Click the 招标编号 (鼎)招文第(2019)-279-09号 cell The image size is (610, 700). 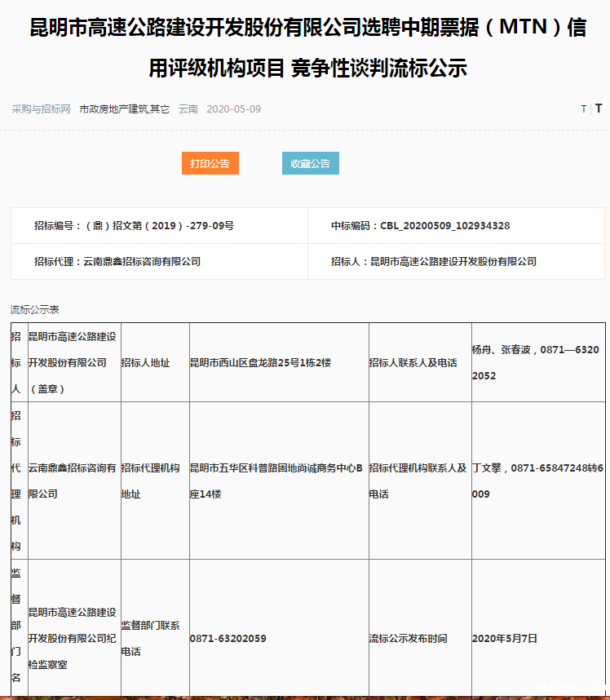click(x=159, y=225)
